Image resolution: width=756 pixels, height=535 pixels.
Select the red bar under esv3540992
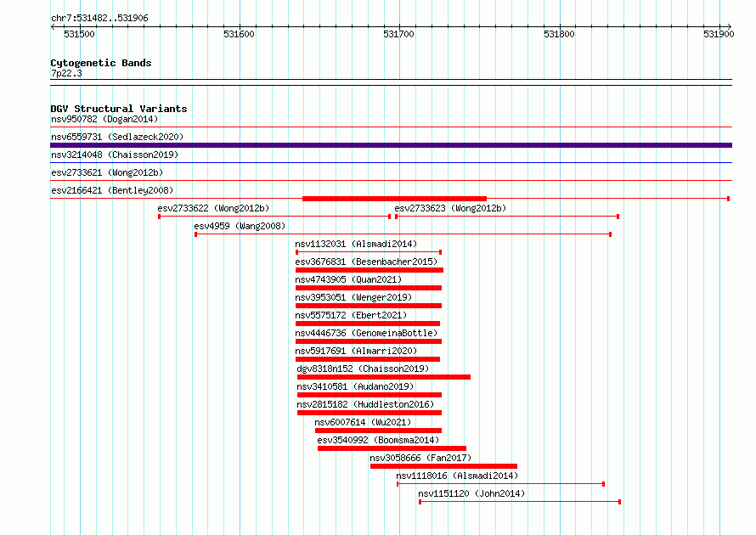click(x=392, y=448)
